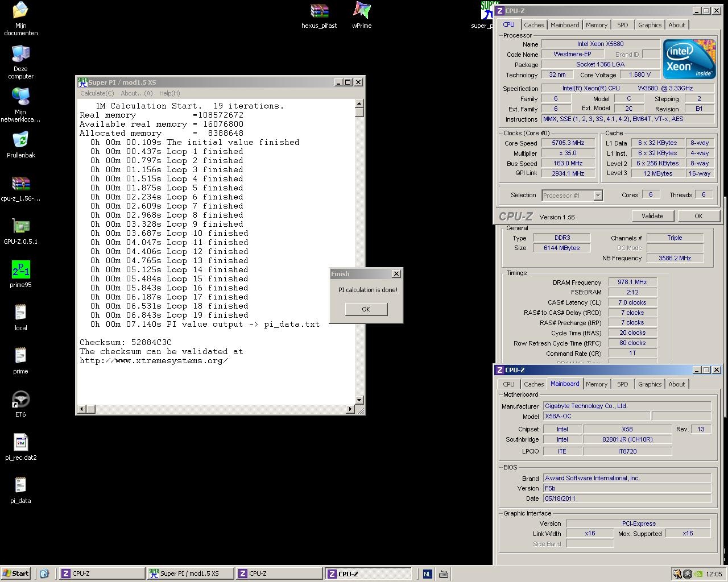Click Super PI vertical scrollbar down arrow
Screen dimensions: 728x582
(x=359, y=400)
